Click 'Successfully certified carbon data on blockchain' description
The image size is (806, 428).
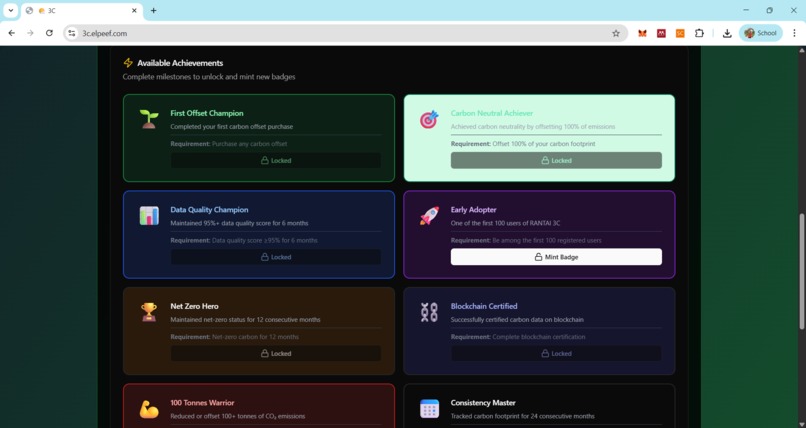point(517,320)
